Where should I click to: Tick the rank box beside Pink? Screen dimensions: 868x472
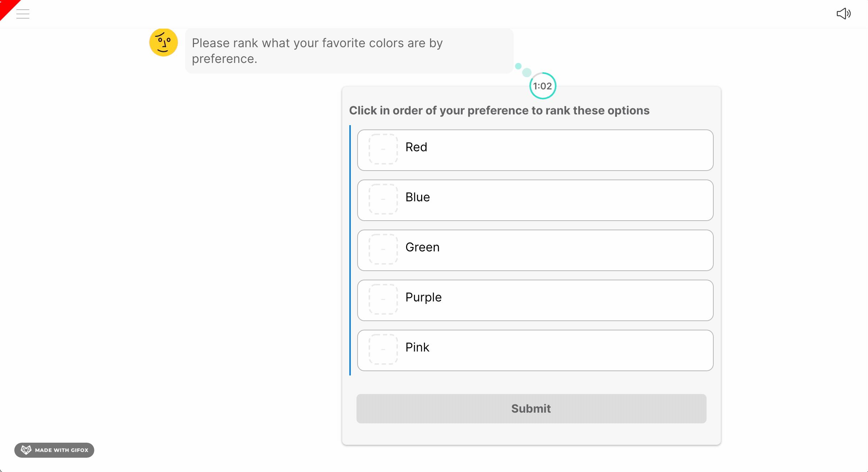click(x=383, y=349)
